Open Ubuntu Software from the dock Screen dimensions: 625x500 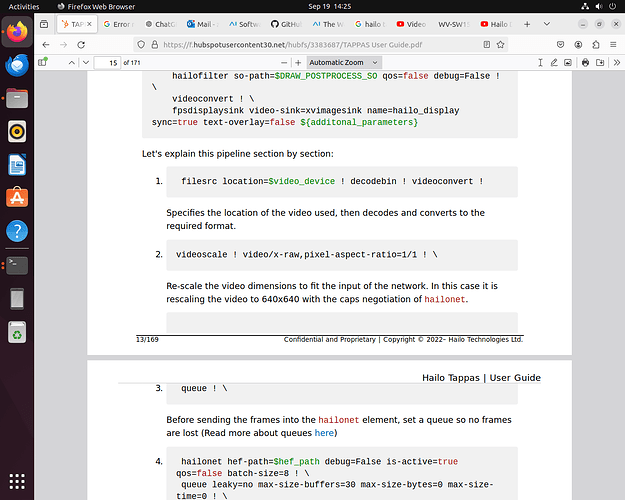click(17, 198)
